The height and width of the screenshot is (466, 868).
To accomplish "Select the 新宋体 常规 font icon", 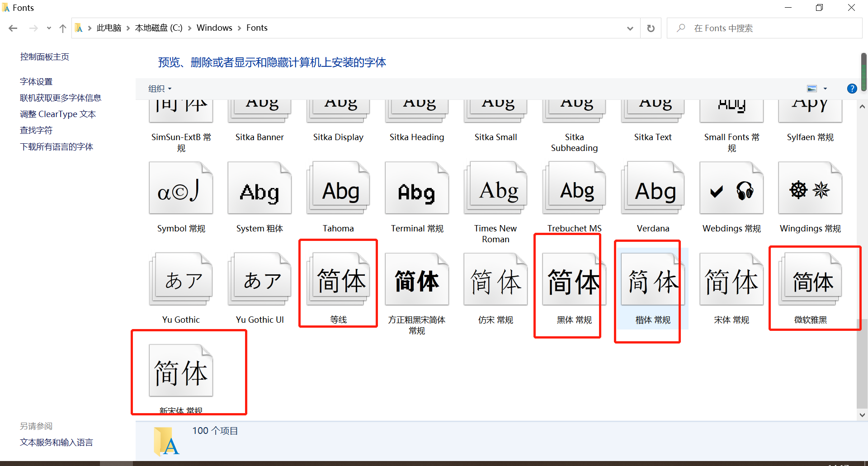I will (x=181, y=371).
